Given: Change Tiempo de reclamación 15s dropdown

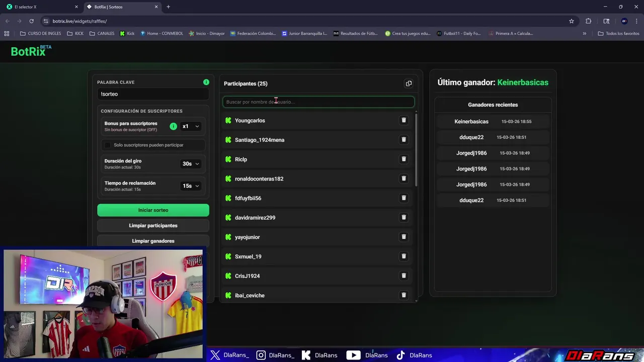Looking at the screenshot, I should 191,186.
